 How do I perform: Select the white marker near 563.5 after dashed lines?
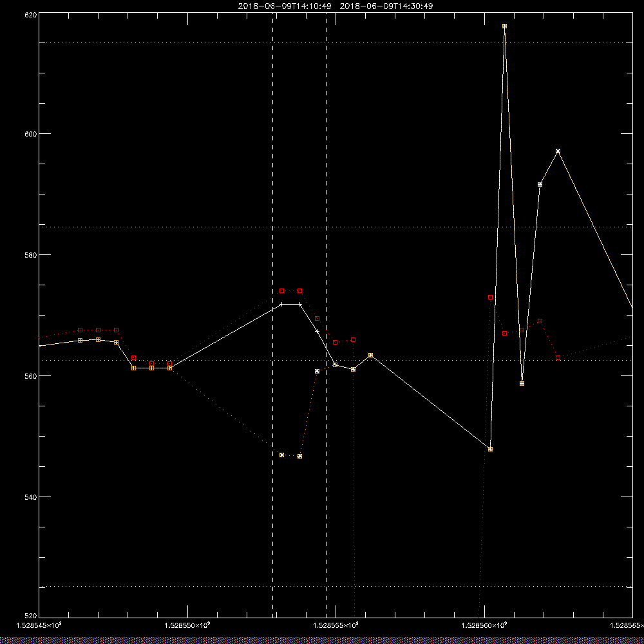point(371,355)
